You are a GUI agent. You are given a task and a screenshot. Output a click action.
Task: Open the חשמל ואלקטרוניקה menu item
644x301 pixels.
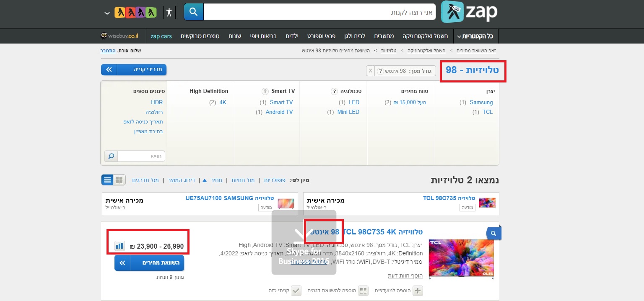pyautogui.click(x=425, y=36)
